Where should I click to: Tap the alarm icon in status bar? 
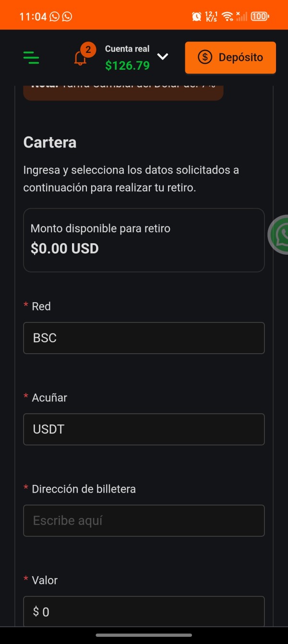(196, 16)
